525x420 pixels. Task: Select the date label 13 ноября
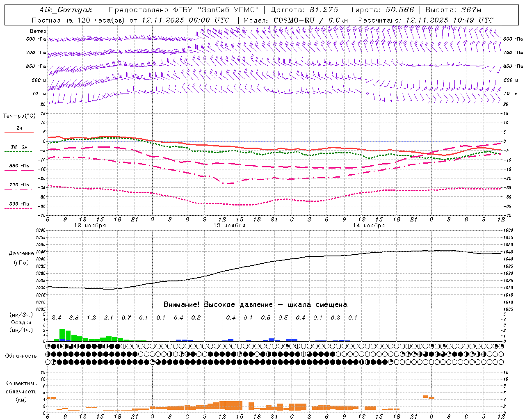click(x=229, y=226)
